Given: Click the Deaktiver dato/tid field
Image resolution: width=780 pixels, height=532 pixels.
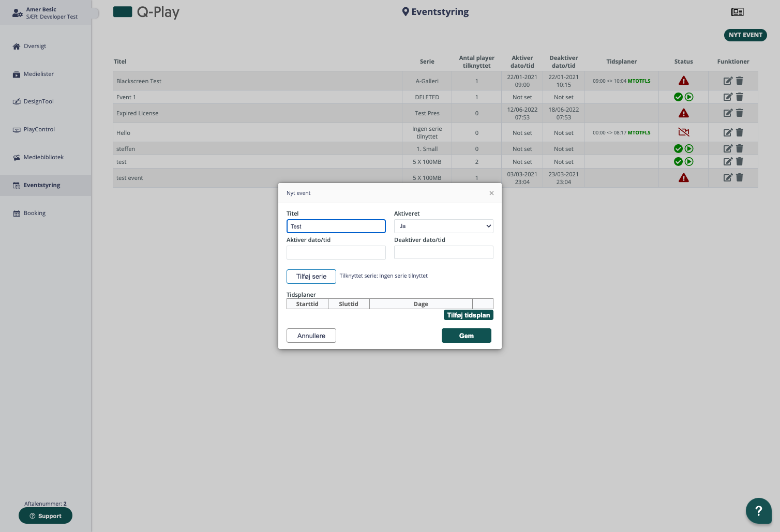Looking at the screenshot, I should click(444, 252).
